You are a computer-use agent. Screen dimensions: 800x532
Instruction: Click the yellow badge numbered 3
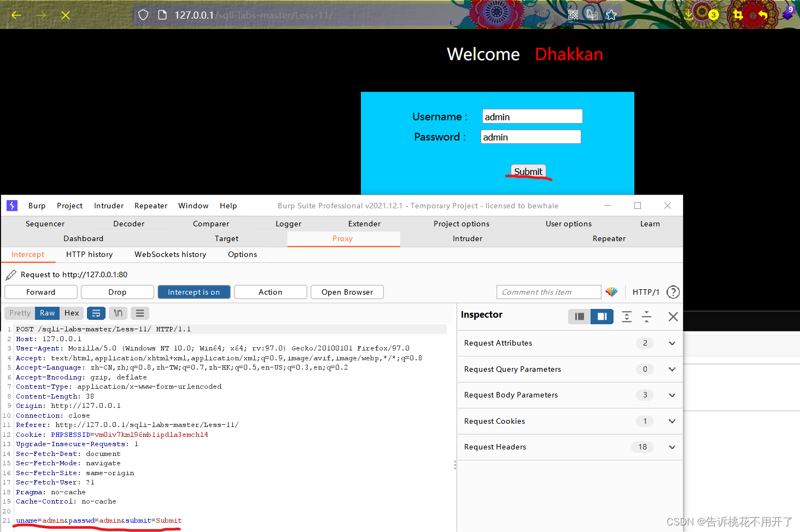point(714,15)
